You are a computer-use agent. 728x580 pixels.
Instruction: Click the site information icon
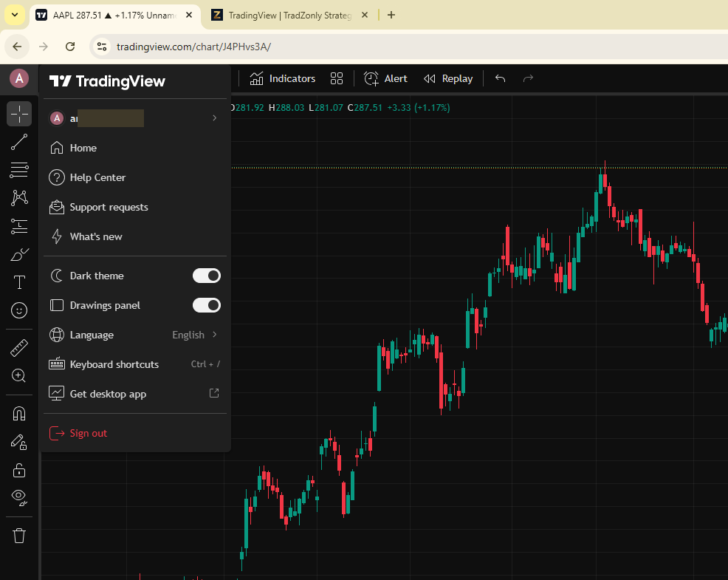pos(102,47)
